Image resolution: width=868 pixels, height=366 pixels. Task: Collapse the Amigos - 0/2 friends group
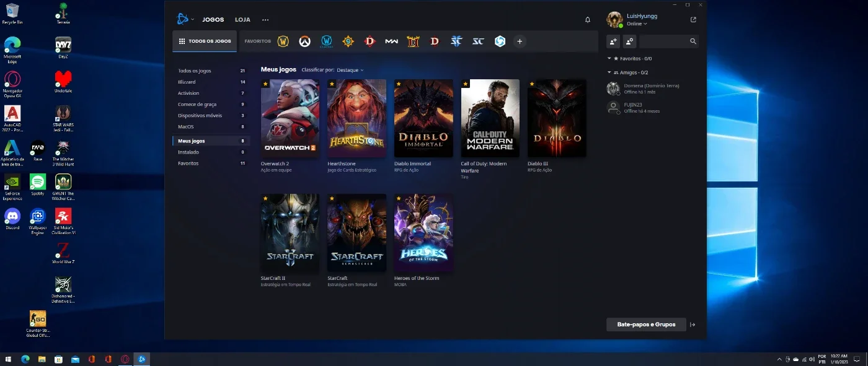click(x=609, y=72)
